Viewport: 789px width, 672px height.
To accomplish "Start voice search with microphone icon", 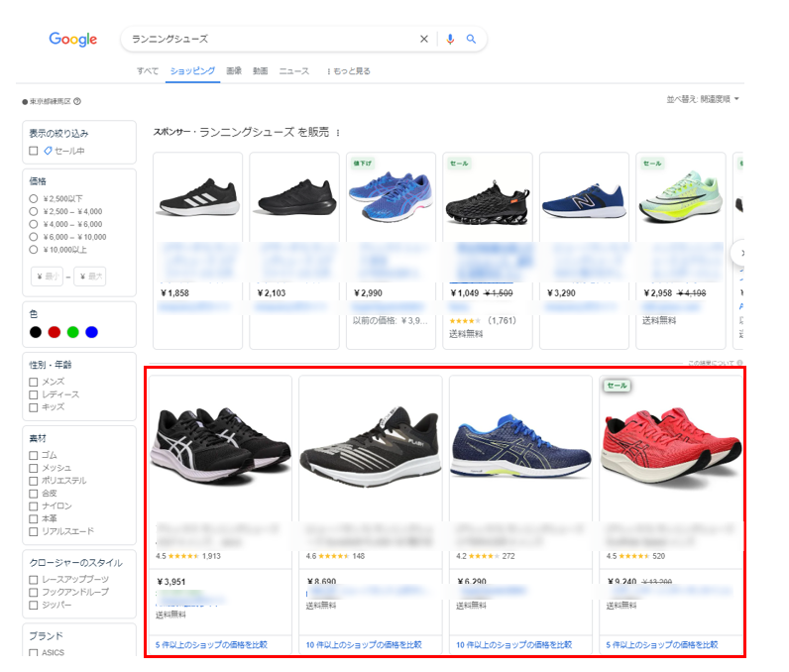I will coord(450,39).
